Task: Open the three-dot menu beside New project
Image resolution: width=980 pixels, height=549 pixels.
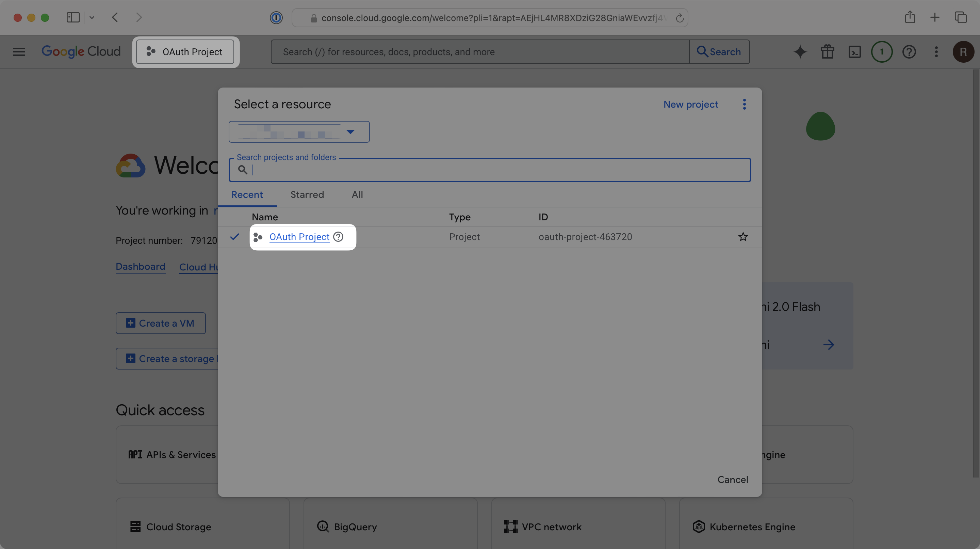Action: (745, 104)
